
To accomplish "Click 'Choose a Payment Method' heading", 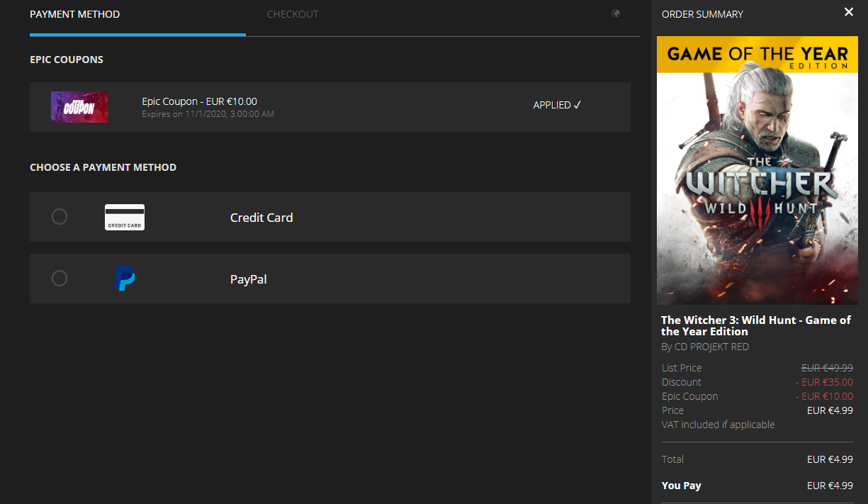I will pyautogui.click(x=103, y=167).
